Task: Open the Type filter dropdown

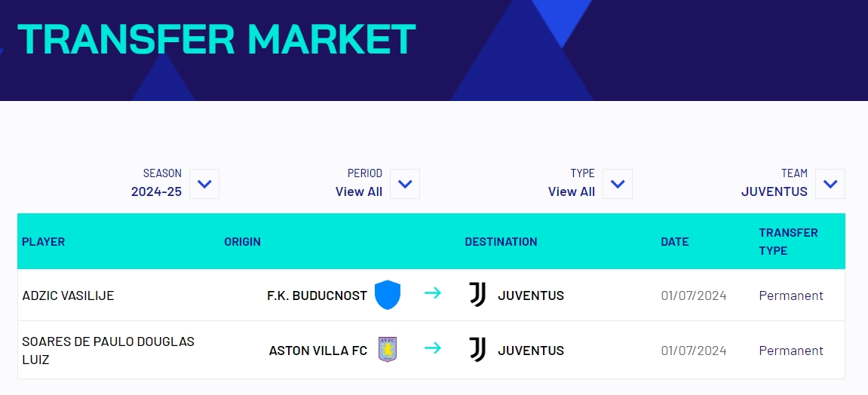Action: click(618, 184)
